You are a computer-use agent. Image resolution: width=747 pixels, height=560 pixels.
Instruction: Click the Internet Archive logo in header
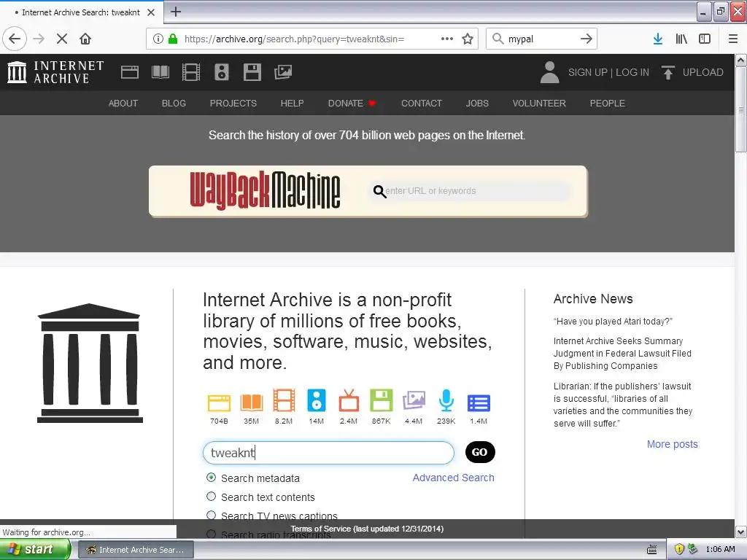(x=55, y=72)
